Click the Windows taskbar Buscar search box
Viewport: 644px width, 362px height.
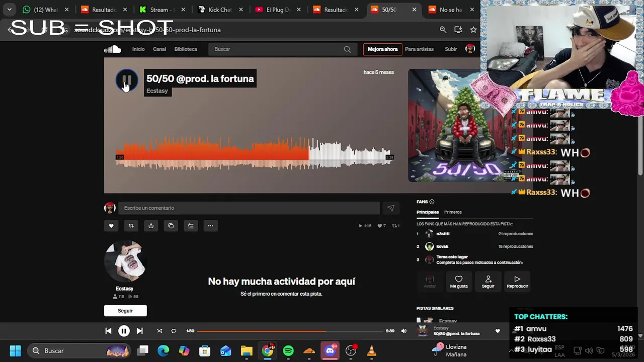79,351
